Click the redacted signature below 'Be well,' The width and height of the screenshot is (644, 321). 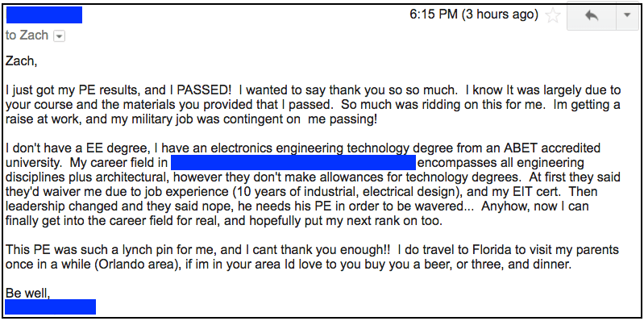tap(51, 306)
